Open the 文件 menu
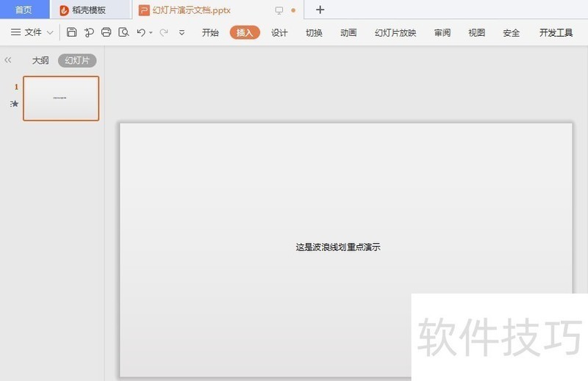The image size is (588, 381). tap(33, 32)
